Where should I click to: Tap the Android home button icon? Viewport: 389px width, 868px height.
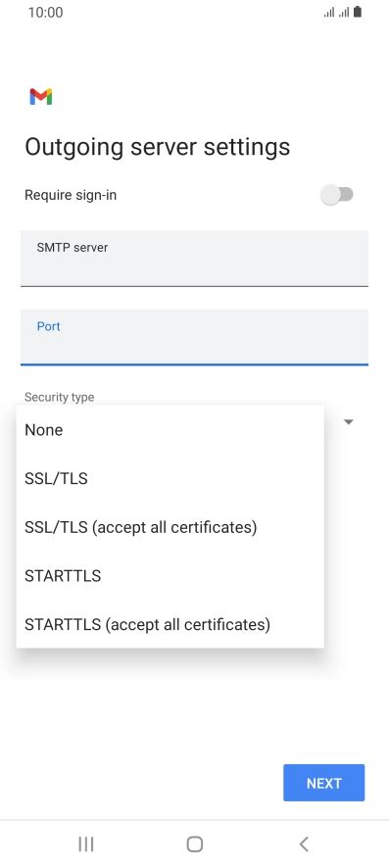195,844
